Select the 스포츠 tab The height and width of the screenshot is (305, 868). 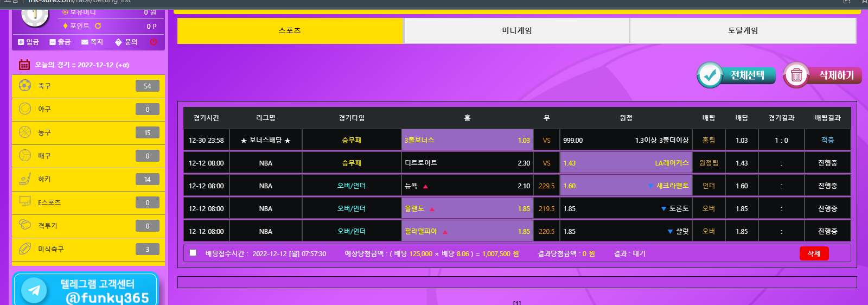(x=290, y=31)
